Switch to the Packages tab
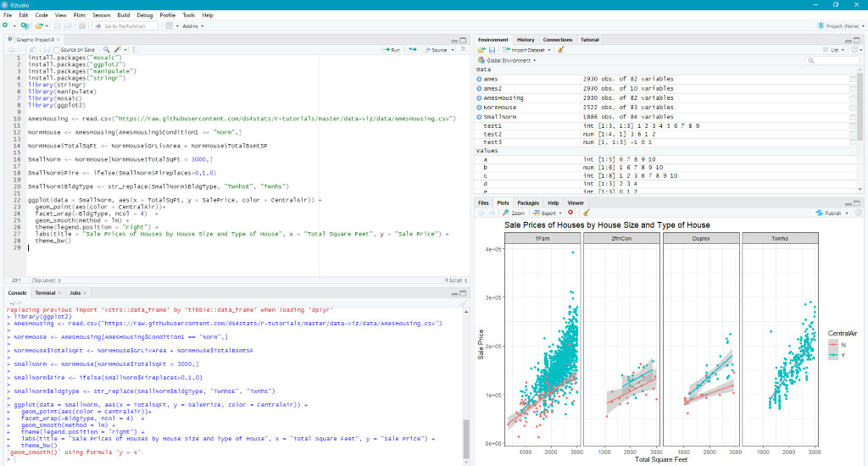Image resolution: width=868 pixels, height=466 pixels. point(527,202)
